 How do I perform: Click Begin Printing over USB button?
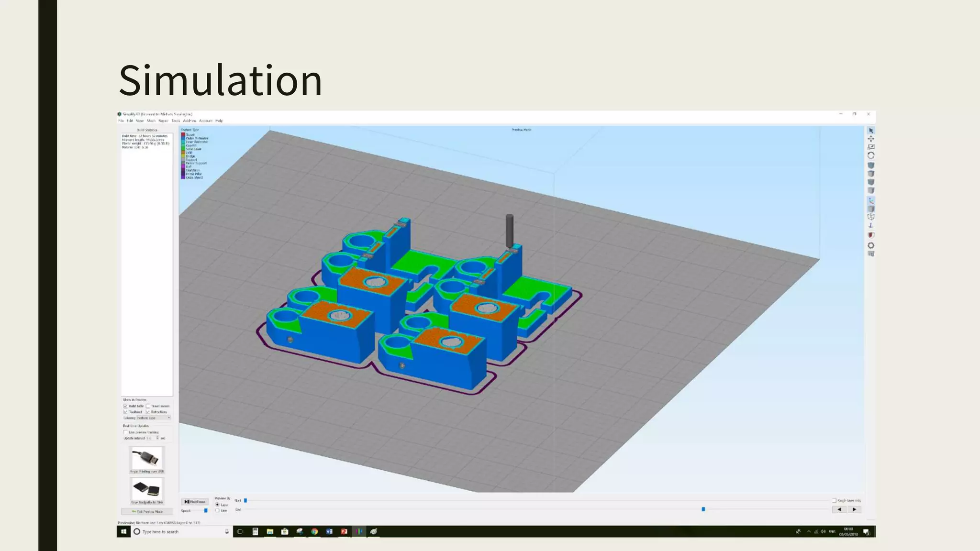(x=147, y=460)
